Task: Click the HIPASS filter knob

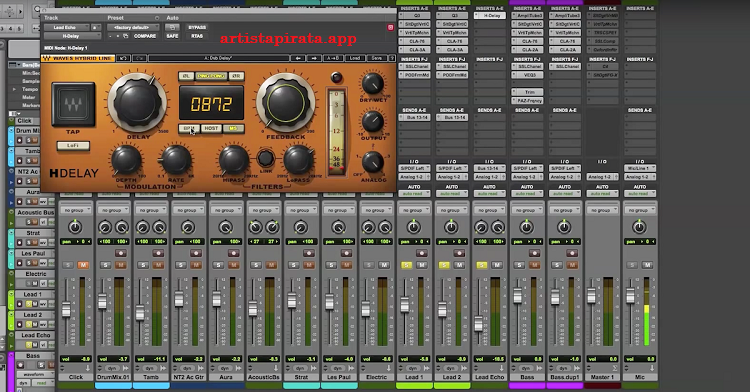Action: point(234,160)
